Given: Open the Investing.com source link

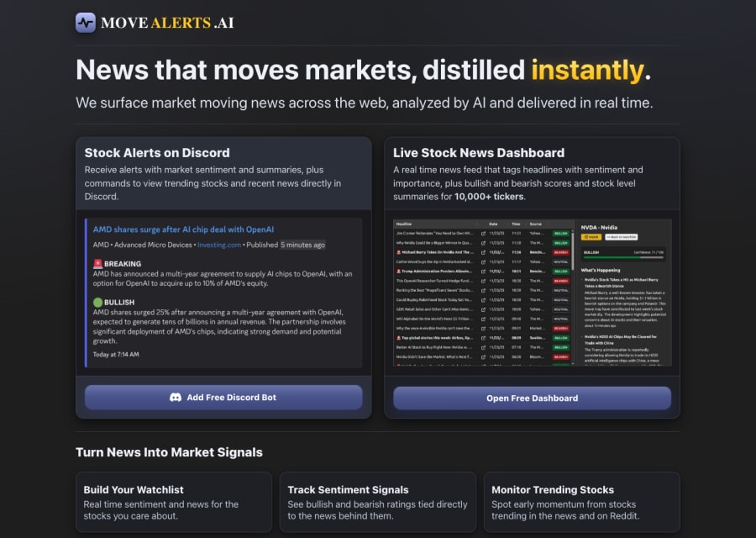Looking at the screenshot, I should (x=218, y=245).
